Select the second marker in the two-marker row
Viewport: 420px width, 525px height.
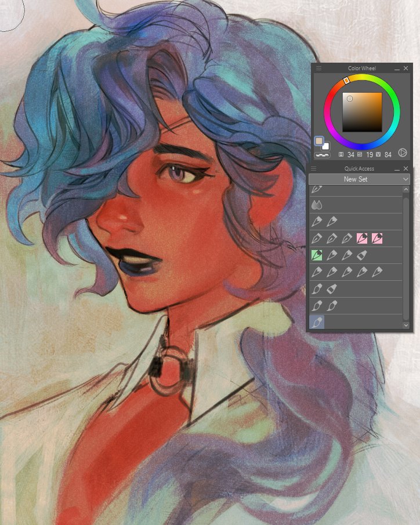tap(332, 222)
